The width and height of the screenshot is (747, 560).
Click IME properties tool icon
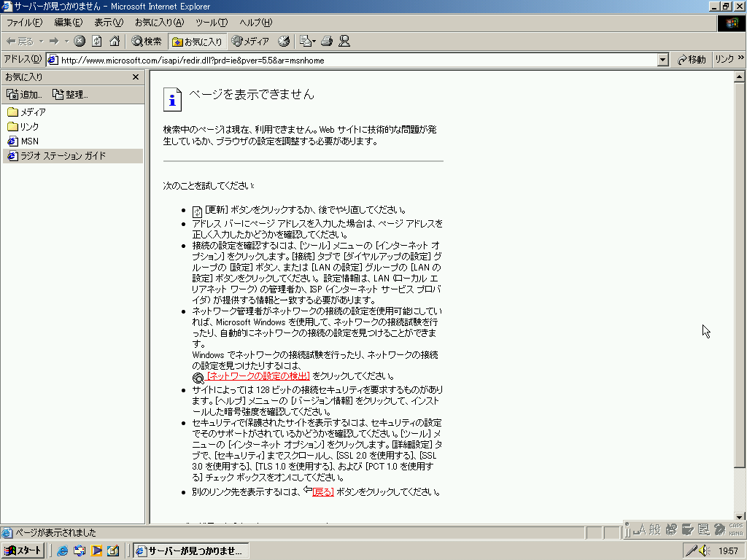[x=704, y=529]
